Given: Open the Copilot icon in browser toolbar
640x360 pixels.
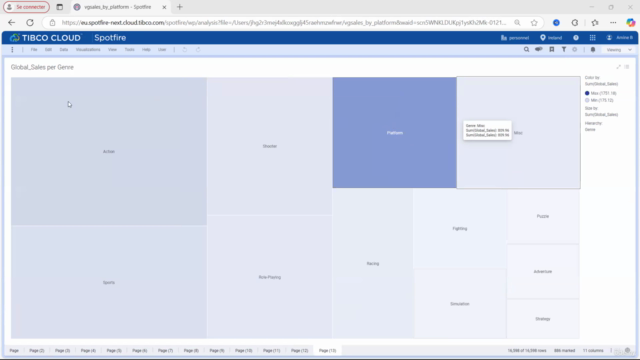Looking at the screenshot, I should coord(631,22).
